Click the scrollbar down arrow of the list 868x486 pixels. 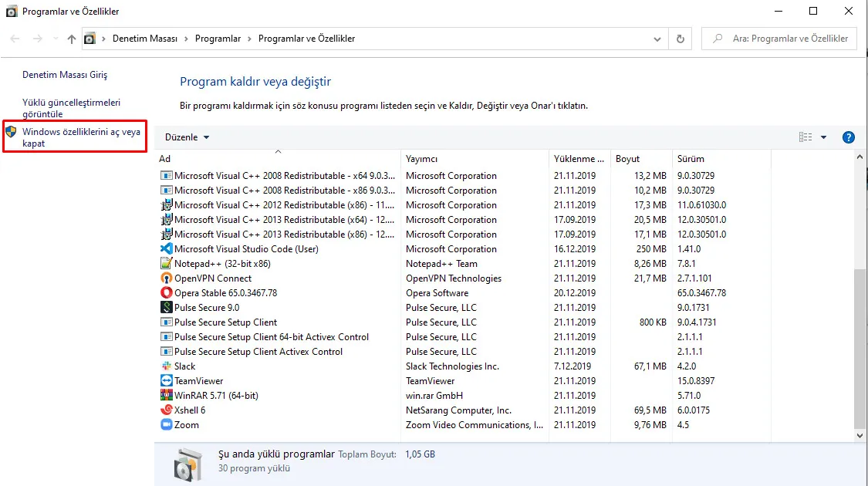pos(860,436)
